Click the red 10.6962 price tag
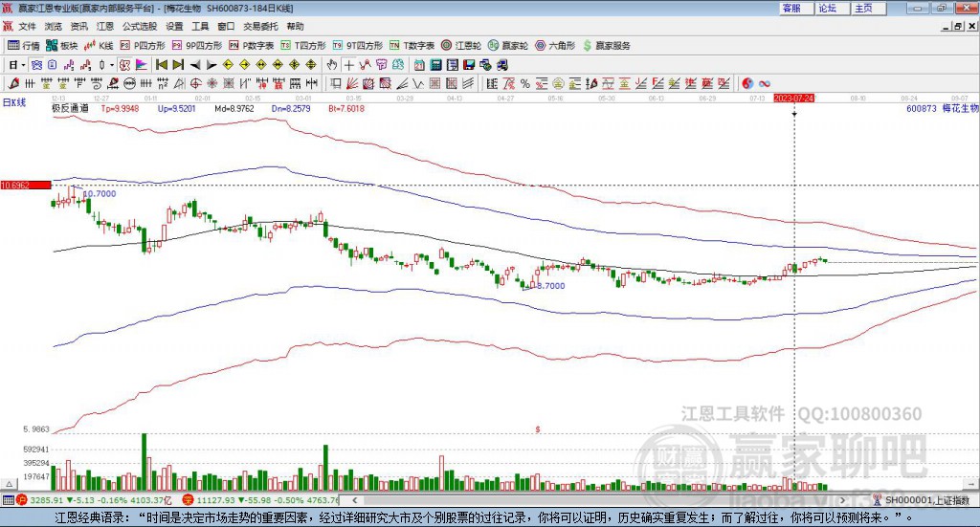Screen dimensions: 980x527 [26, 185]
